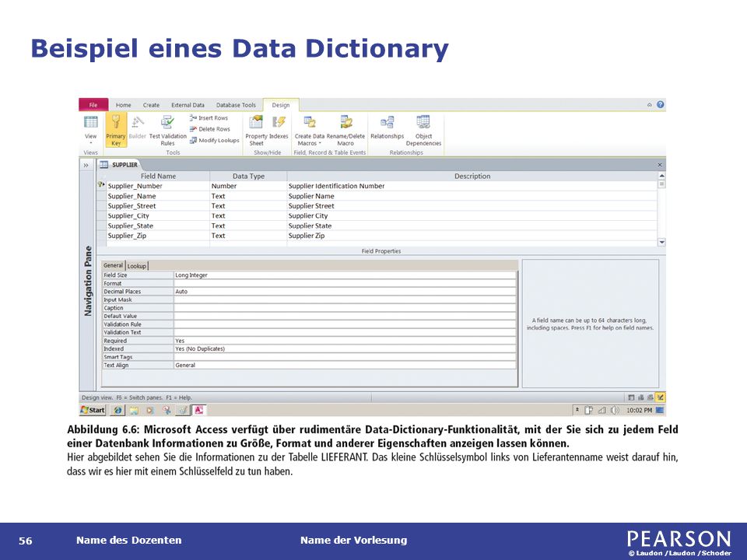Viewport: 747px width, 560px height.
Task: Switch to the Lookup properties tab
Action: (x=137, y=266)
